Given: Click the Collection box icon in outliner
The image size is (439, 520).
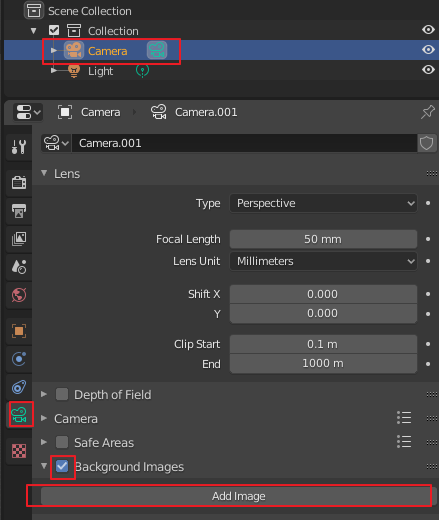Looking at the screenshot, I should [74, 31].
